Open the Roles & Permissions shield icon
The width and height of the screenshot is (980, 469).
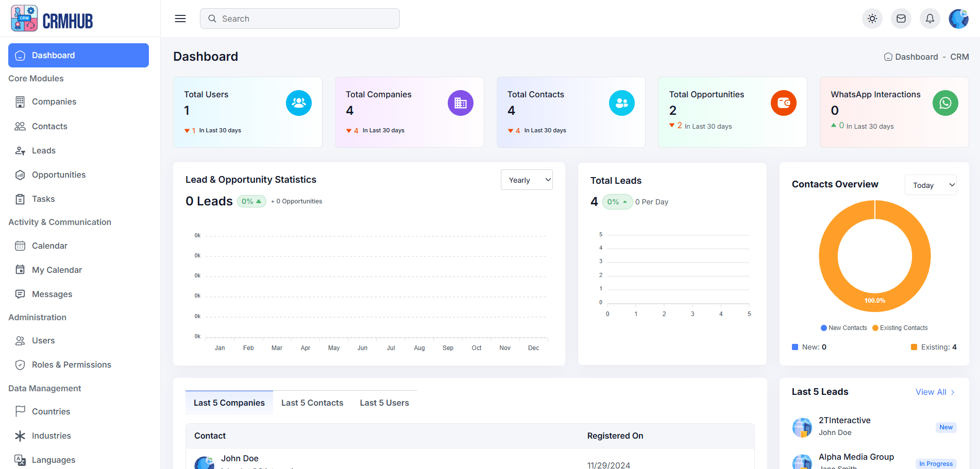(20, 364)
